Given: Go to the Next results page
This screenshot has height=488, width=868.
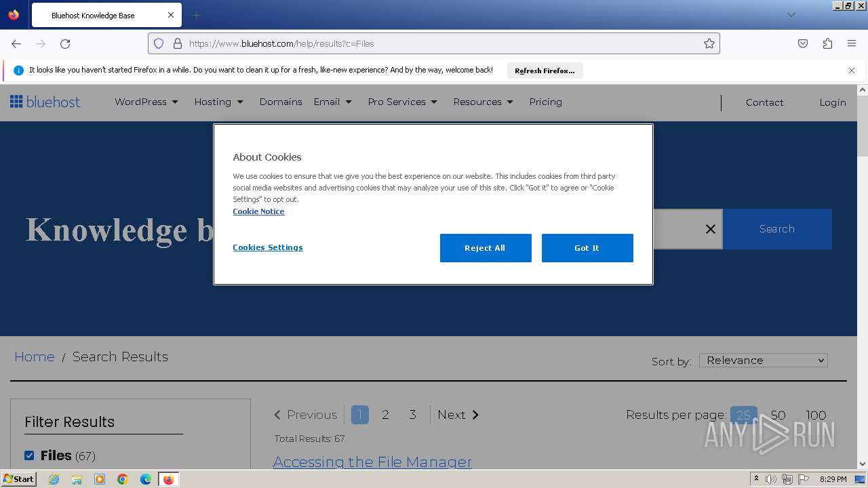Looking at the screenshot, I should 458,415.
